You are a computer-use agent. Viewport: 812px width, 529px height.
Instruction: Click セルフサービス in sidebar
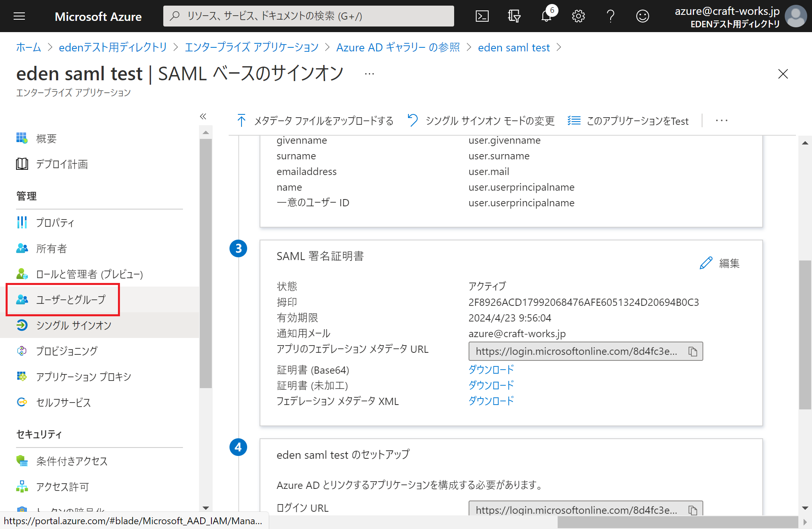tap(99, 402)
